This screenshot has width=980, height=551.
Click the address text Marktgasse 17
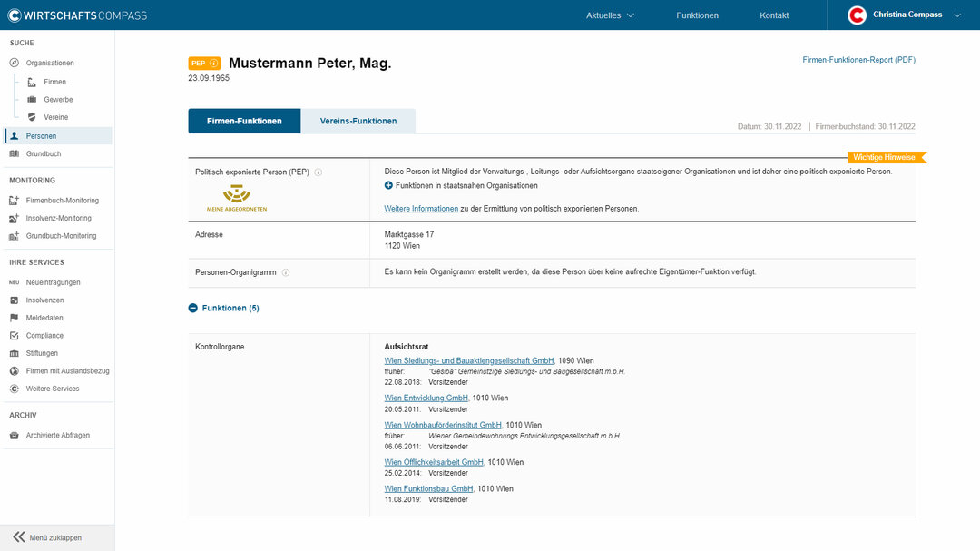tap(409, 234)
